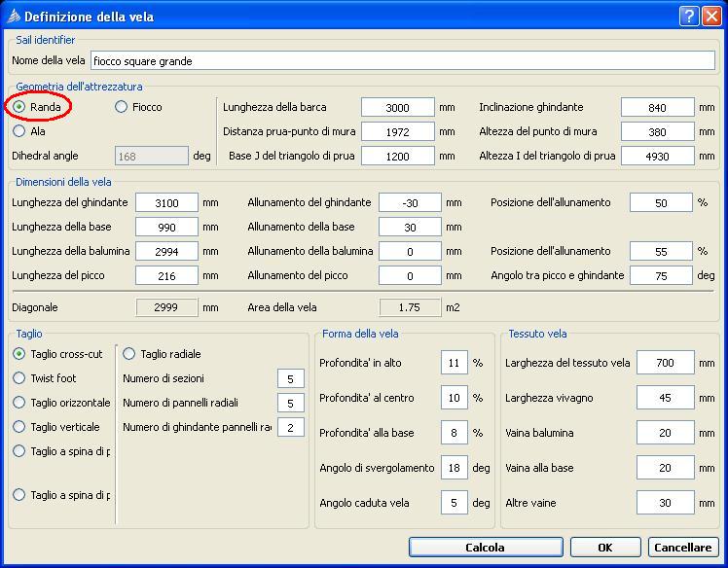Viewport: 728px width, 568px height.
Task: Focus the Numero di sezioni field
Action: (290, 378)
